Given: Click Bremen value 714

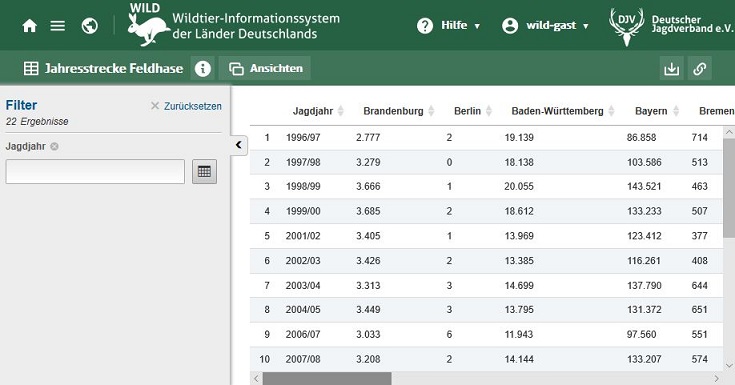Looking at the screenshot, I should 699,137.
